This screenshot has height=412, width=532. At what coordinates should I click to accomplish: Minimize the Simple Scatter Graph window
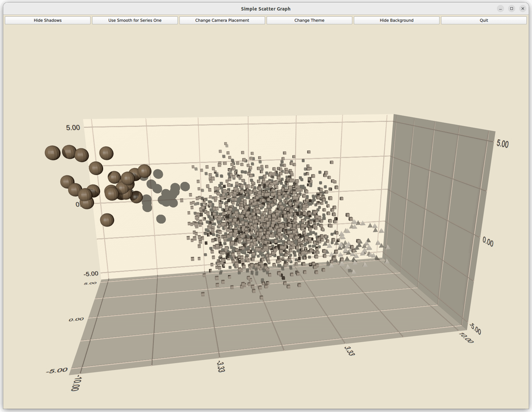pyautogui.click(x=500, y=9)
